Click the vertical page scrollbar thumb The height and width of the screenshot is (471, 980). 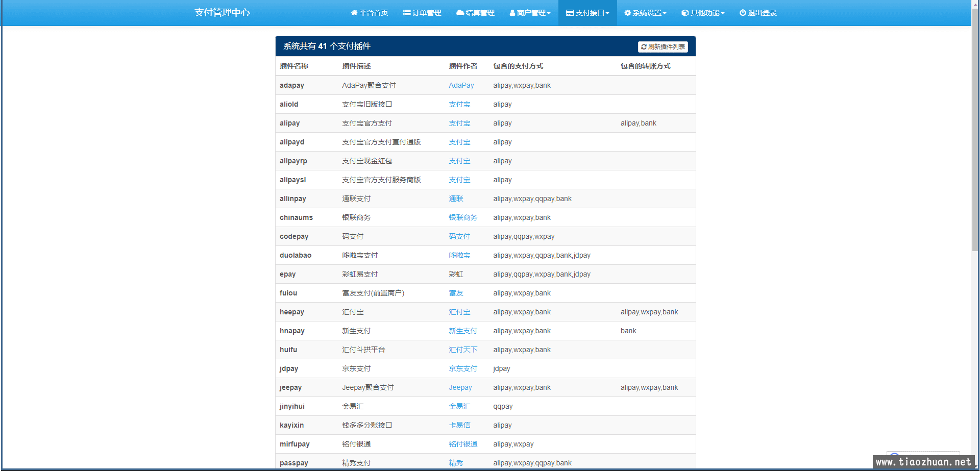coord(975,129)
